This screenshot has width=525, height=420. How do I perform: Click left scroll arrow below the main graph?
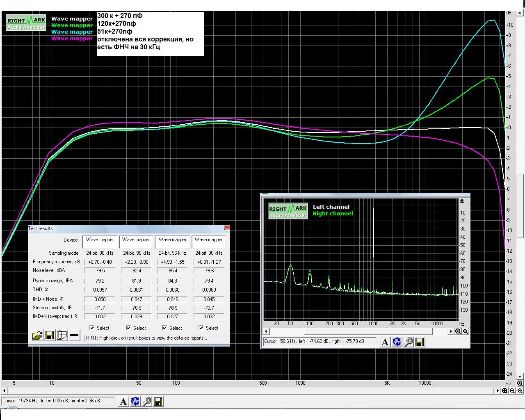pos(5,391)
